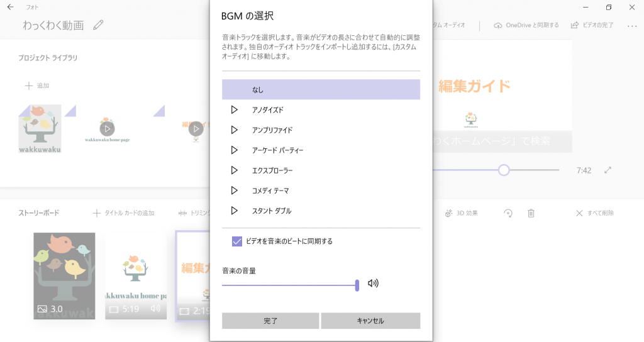Play the アンプリファイド track preview
The image size is (644, 342).
point(234,130)
